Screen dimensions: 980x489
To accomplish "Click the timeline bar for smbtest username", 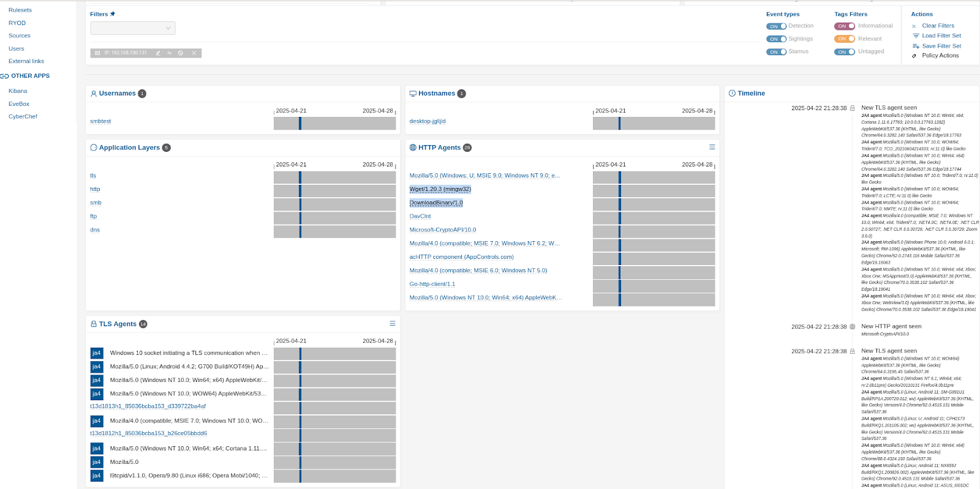I will (334, 123).
